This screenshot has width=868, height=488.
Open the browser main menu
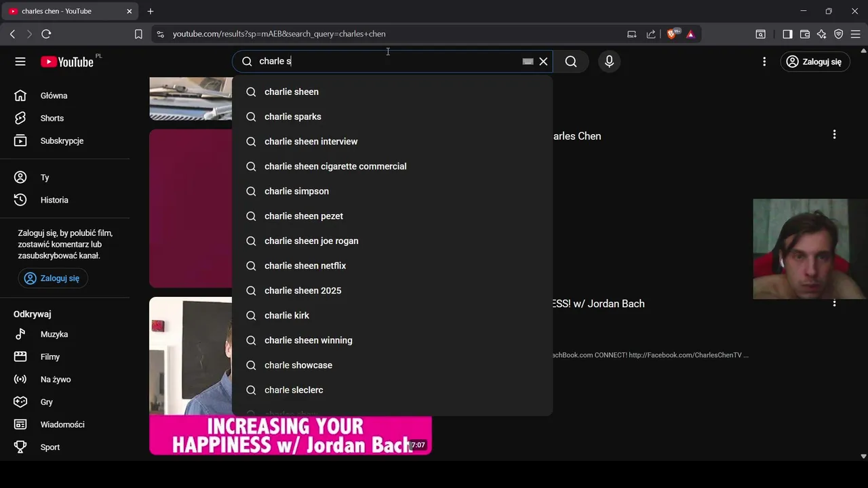(855, 34)
